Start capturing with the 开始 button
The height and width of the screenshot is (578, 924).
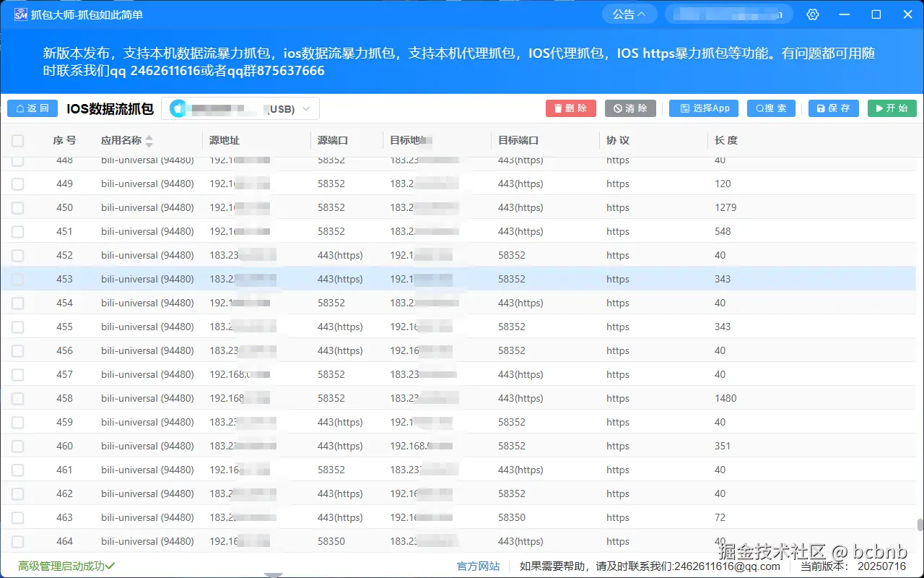coord(891,108)
